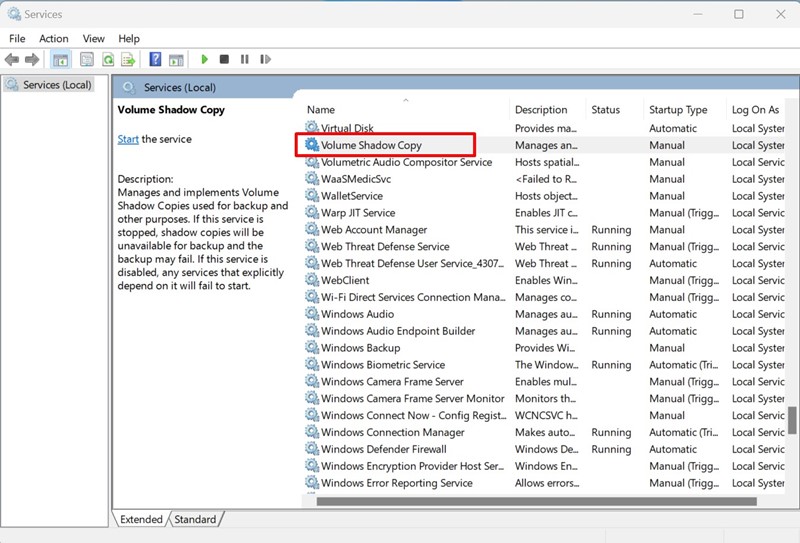Open the File menu
The height and width of the screenshot is (543, 800).
tap(17, 38)
